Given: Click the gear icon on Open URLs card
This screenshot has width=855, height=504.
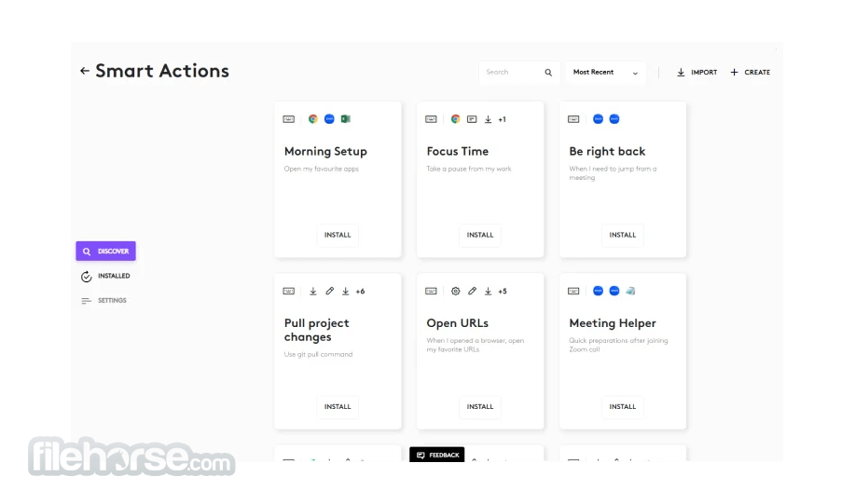Looking at the screenshot, I should [455, 291].
